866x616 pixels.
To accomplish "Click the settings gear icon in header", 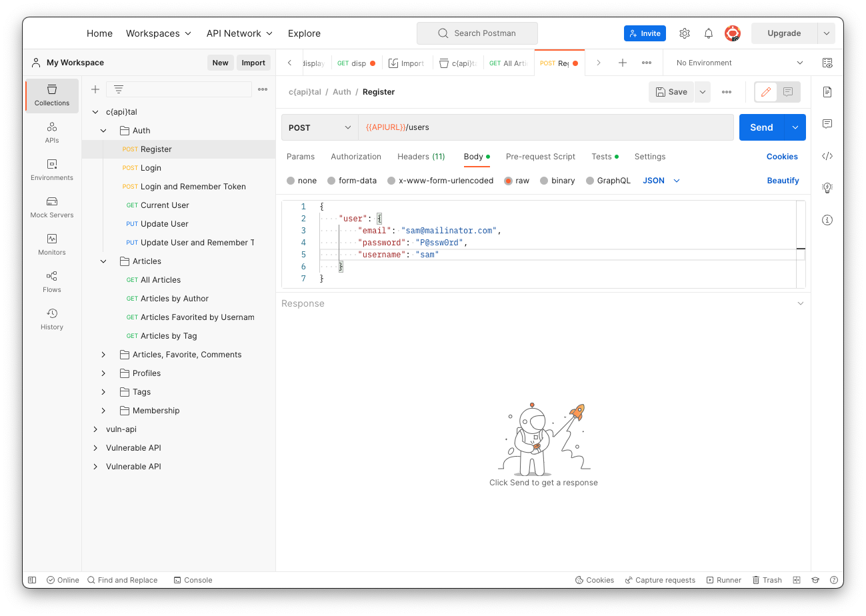I will point(685,33).
